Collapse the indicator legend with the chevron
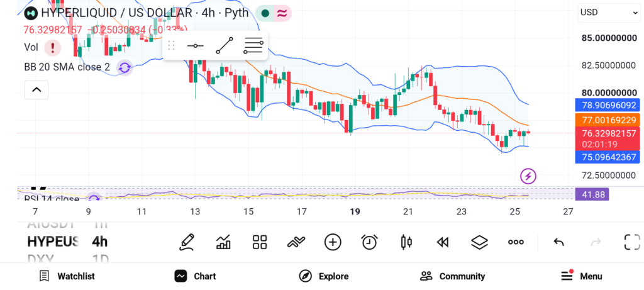This screenshot has width=644, height=290. pyautogui.click(x=36, y=89)
